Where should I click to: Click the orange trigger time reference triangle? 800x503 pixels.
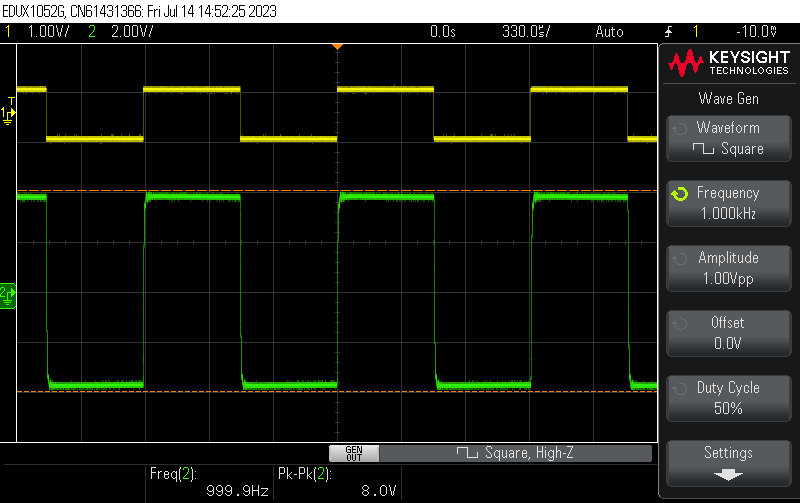click(x=337, y=47)
